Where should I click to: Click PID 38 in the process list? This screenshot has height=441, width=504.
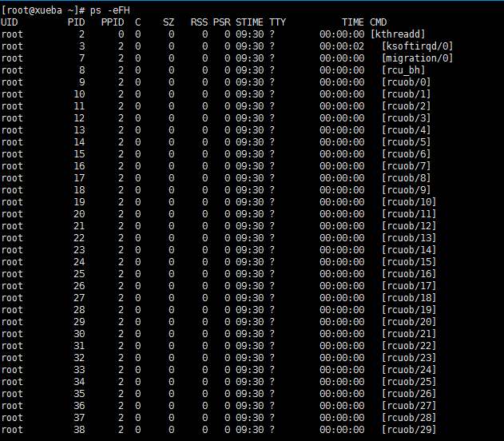click(79, 430)
